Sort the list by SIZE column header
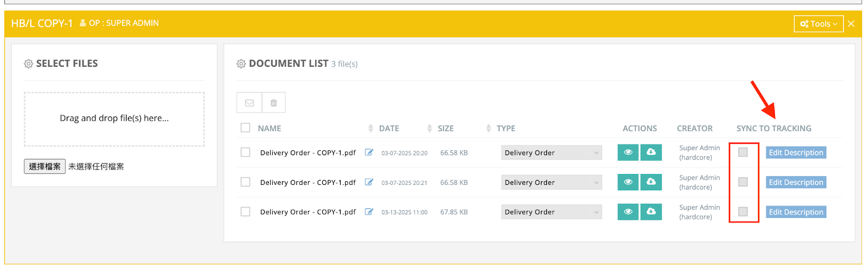Screen dimensions: 868x270 pyautogui.click(x=445, y=128)
